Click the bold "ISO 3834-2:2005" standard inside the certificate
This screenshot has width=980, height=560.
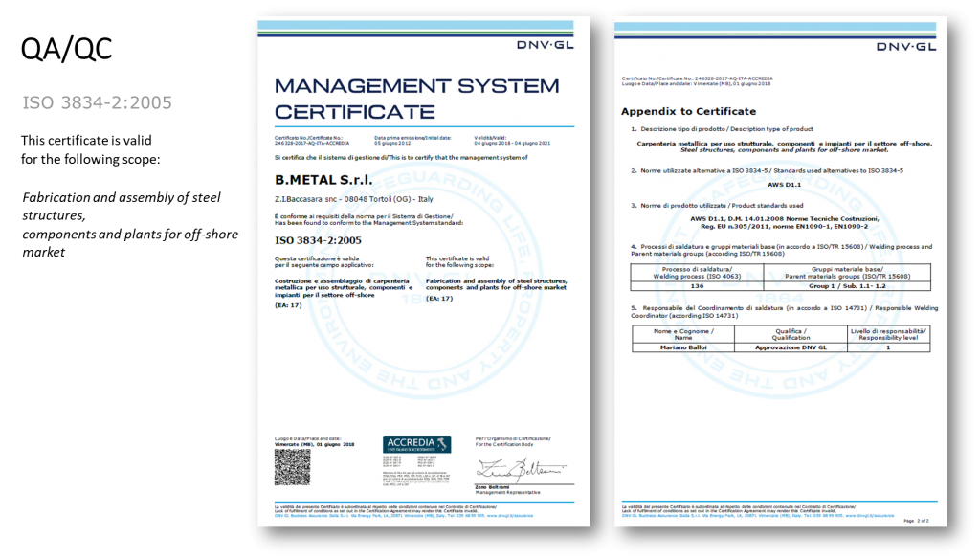pos(318,240)
